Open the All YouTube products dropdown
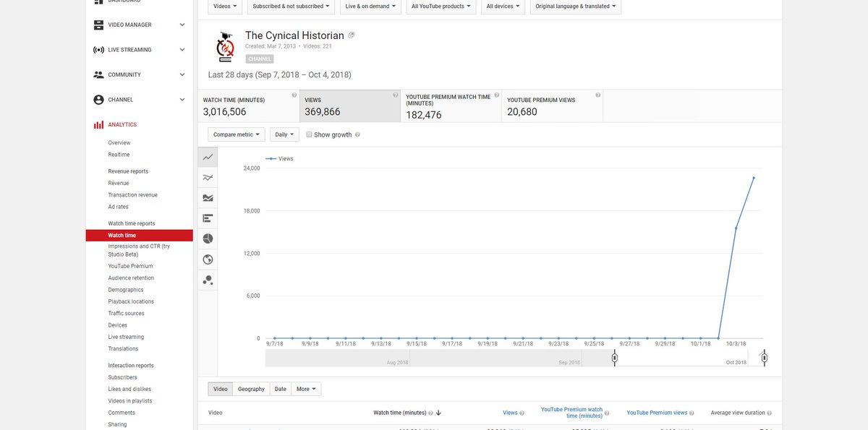Image resolution: width=868 pixels, height=430 pixels. point(441,7)
